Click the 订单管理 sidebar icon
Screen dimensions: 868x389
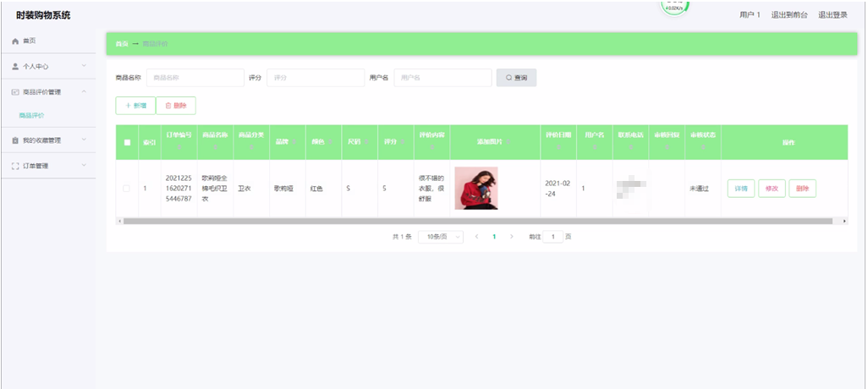point(15,166)
